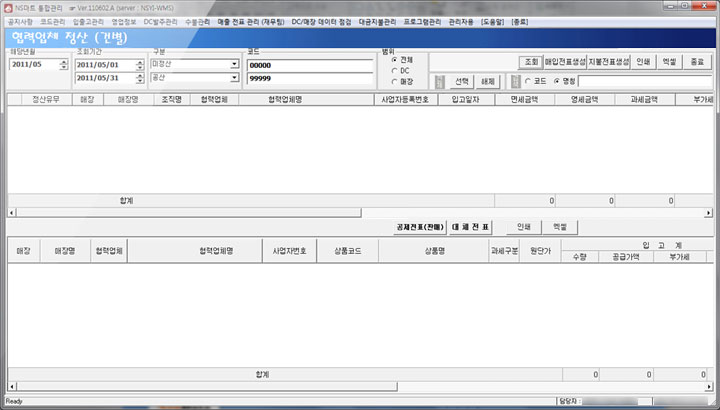The height and width of the screenshot is (410, 720).
Task: Select the 전체 range radio button
Action: click(394, 60)
